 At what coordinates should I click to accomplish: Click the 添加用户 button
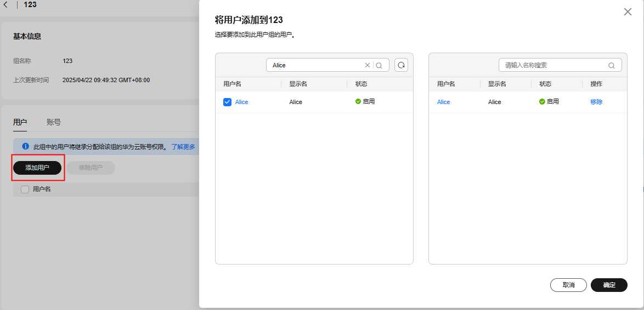click(37, 168)
